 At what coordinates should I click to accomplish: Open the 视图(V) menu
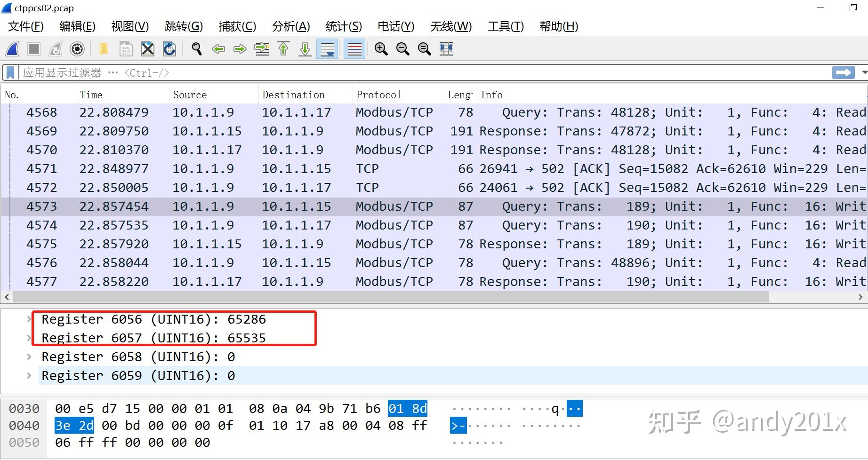coord(129,27)
